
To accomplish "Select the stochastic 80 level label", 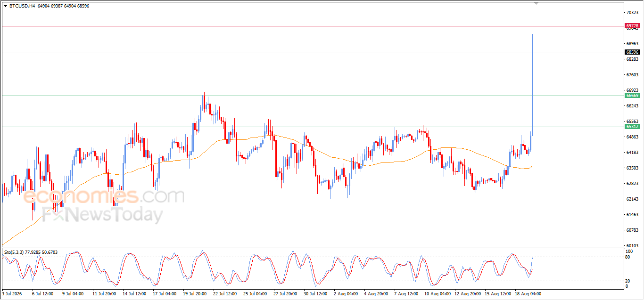I will click(627, 257).
